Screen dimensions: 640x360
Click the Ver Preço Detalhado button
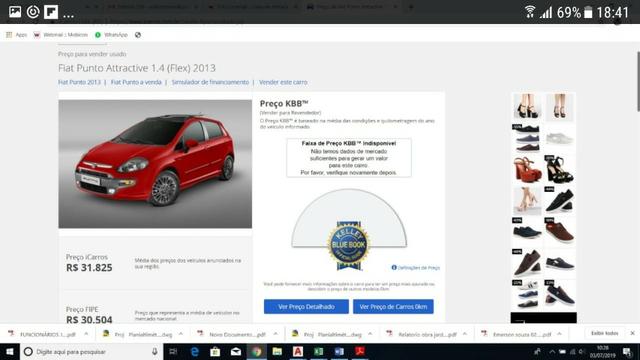click(x=306, y=307)
